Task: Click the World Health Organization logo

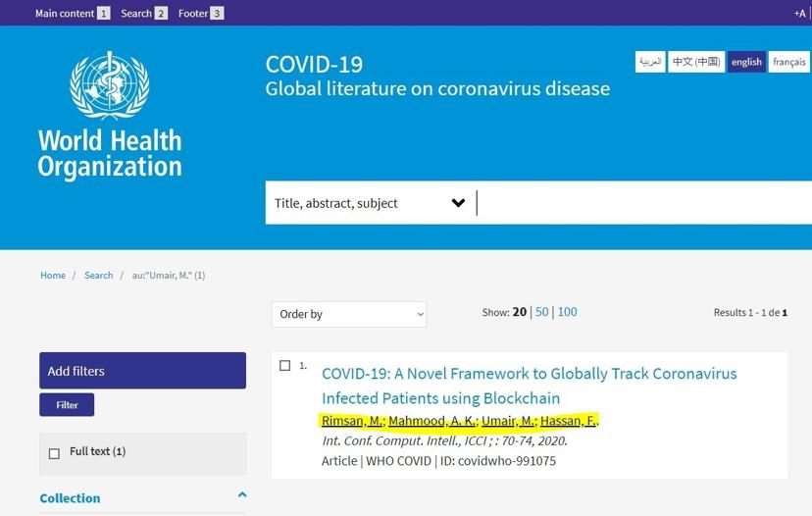Action: coord(110,115)
